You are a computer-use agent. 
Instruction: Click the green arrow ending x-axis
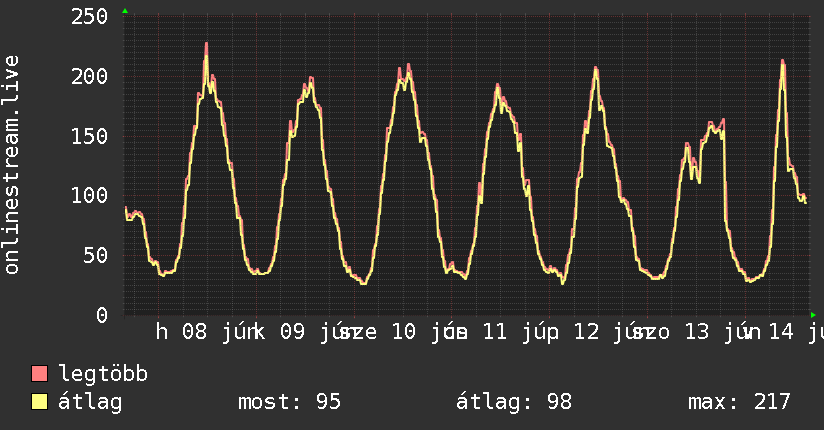pyautogui.click(x=813, y=315)
